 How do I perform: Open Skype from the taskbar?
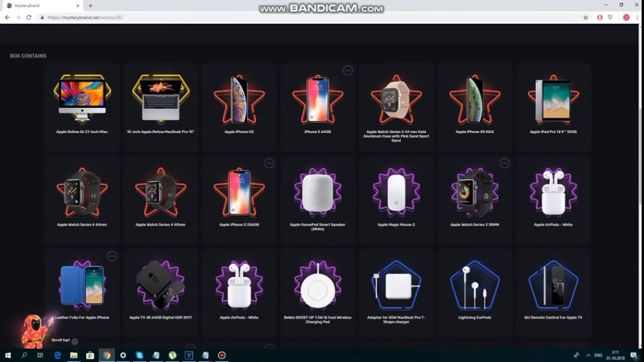[139, 355]
